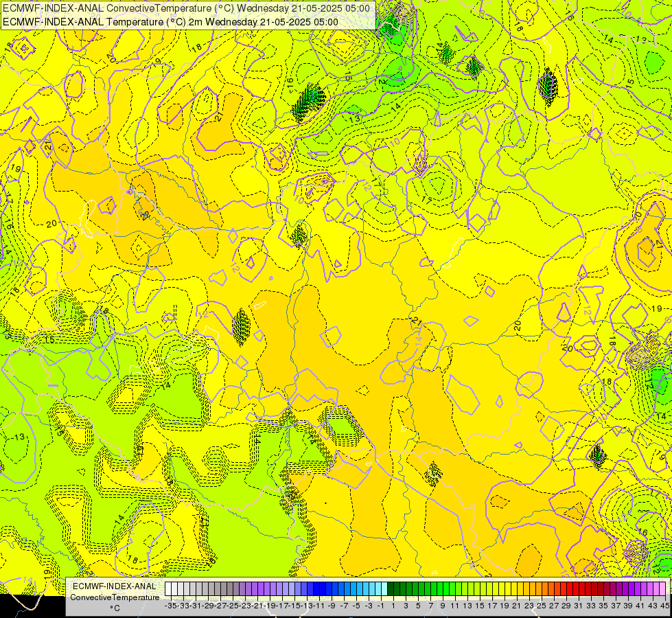Viewport: 672px width, 618px height.
Task: Click legend scale value 43
Action: pyautogui.click(x=653, y=606)
